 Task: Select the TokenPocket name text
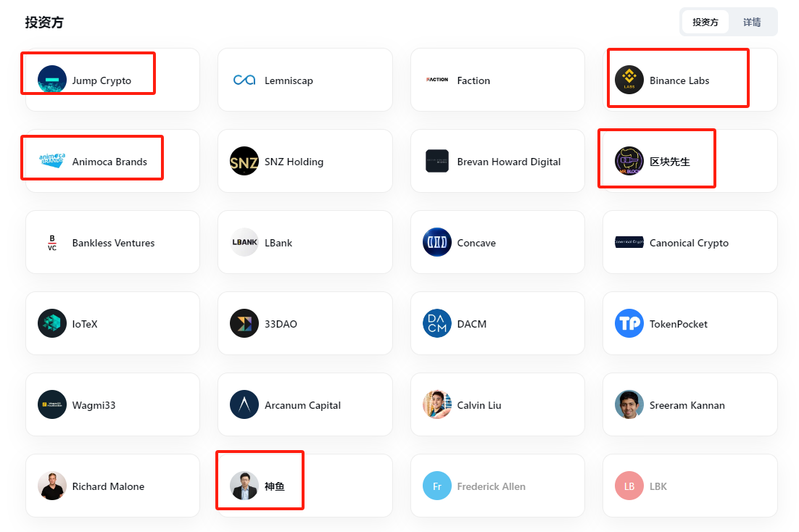tap(678, 323)
